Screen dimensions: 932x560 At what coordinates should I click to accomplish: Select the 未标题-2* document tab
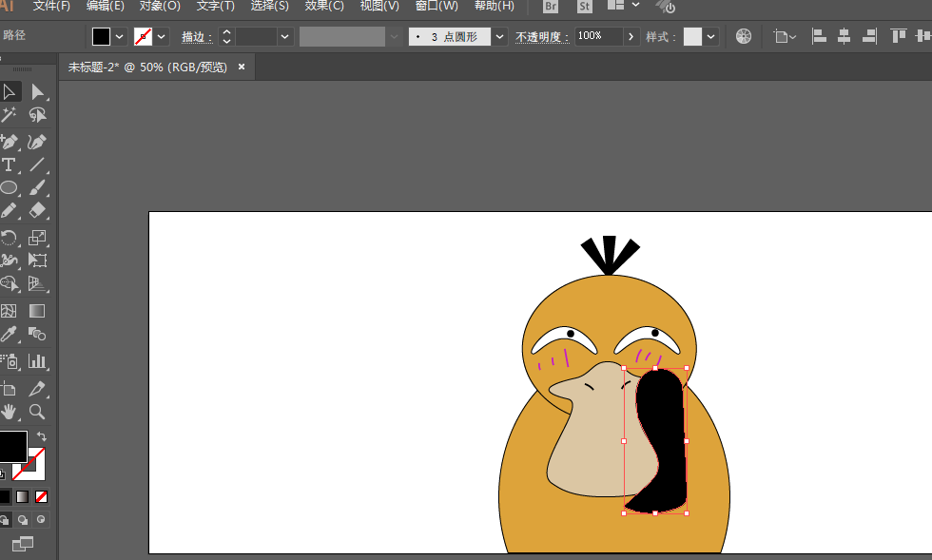point(147,68)
